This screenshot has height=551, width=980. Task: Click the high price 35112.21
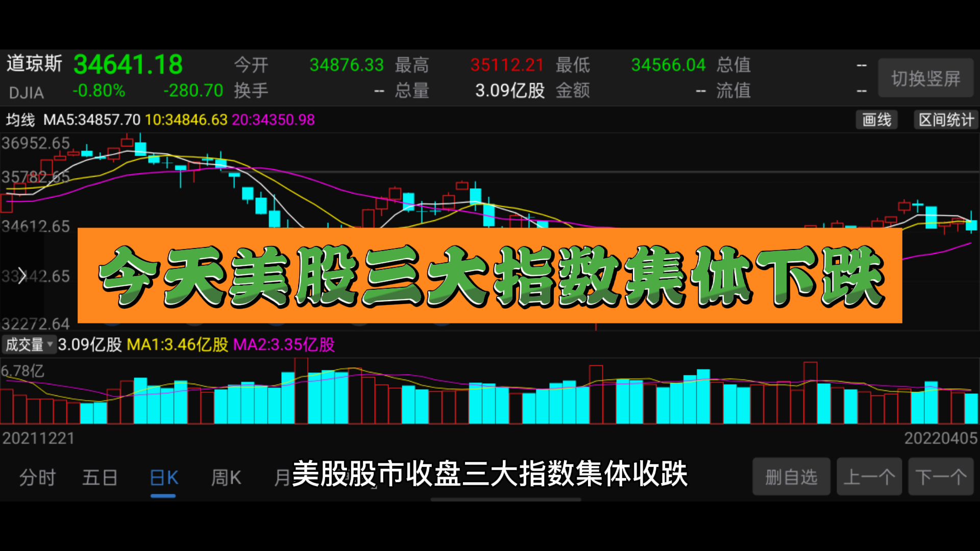pos(507,65)
